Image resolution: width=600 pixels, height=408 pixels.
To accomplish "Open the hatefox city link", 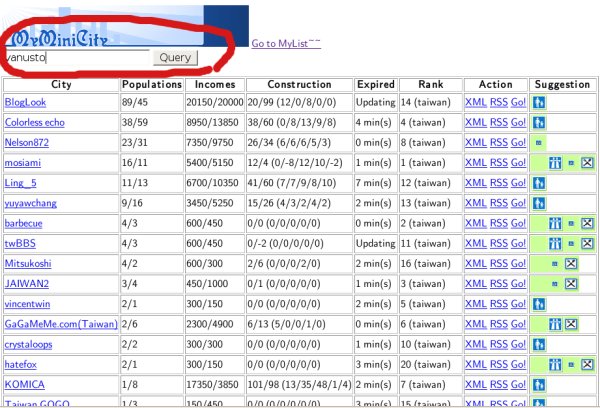I will click(21, 365).
